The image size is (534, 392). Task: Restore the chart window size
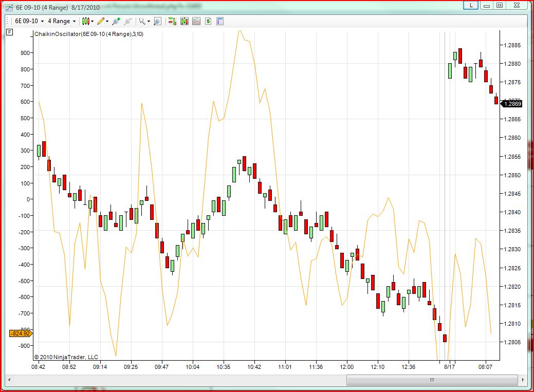[500, 5]
